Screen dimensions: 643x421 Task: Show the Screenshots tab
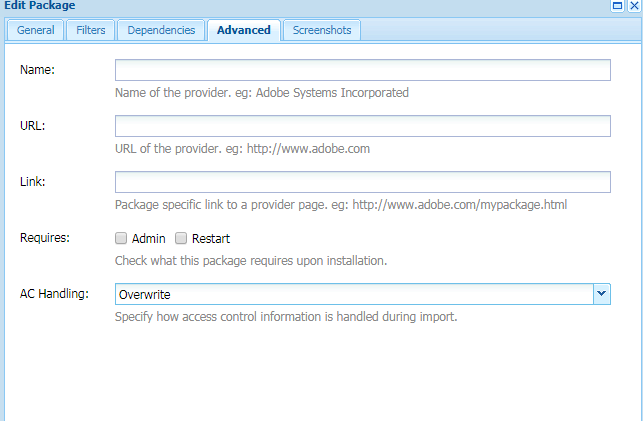(321, 30)
